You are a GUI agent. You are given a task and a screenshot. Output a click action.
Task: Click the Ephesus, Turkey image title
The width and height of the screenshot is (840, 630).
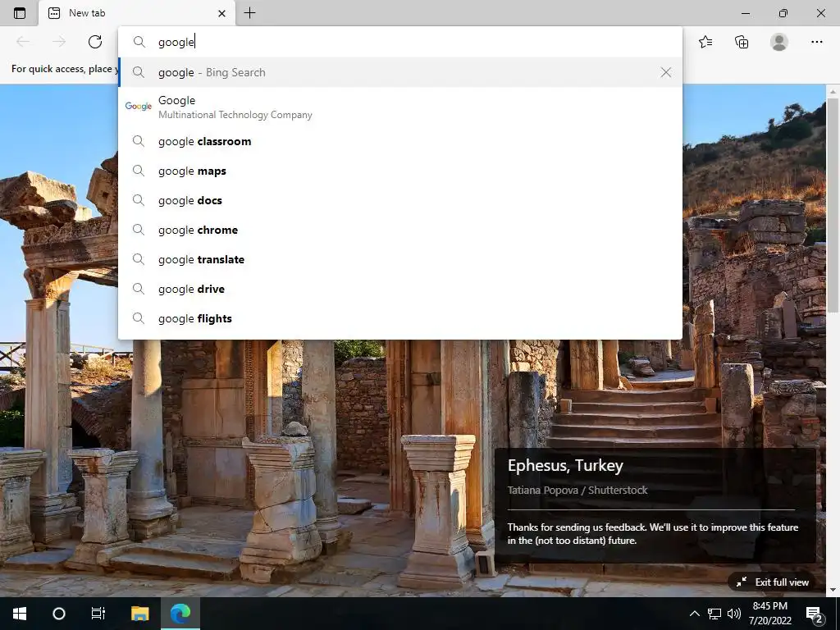(x=565, y=465)
